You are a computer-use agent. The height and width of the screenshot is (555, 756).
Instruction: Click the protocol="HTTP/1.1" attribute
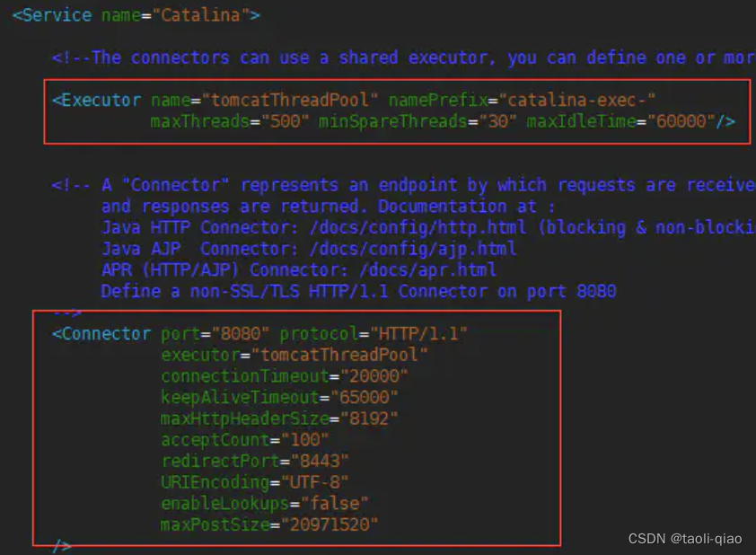pos(374,334)
